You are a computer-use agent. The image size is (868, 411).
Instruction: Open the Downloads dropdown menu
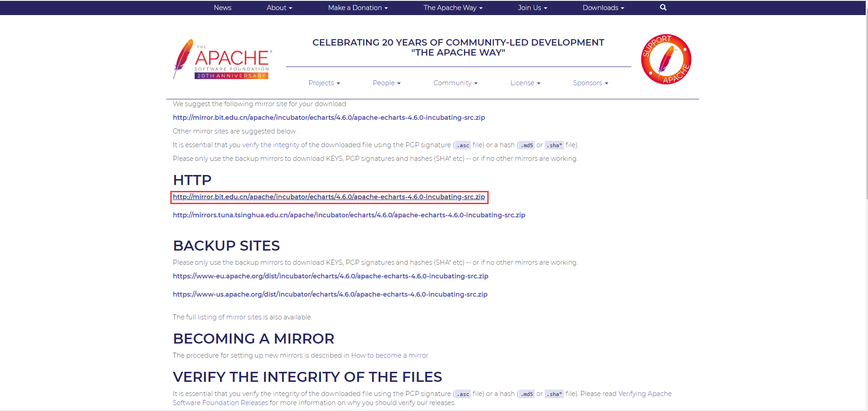coord(603,8)
